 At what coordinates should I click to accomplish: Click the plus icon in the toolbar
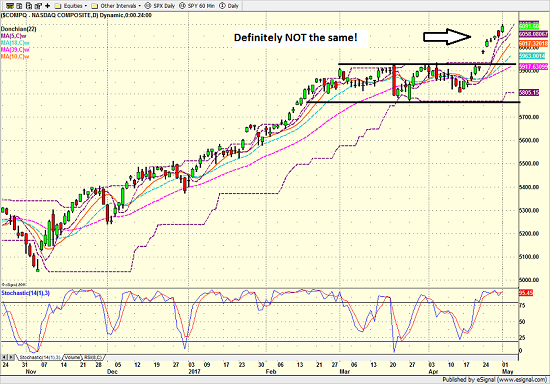click(x=48, y=6)
